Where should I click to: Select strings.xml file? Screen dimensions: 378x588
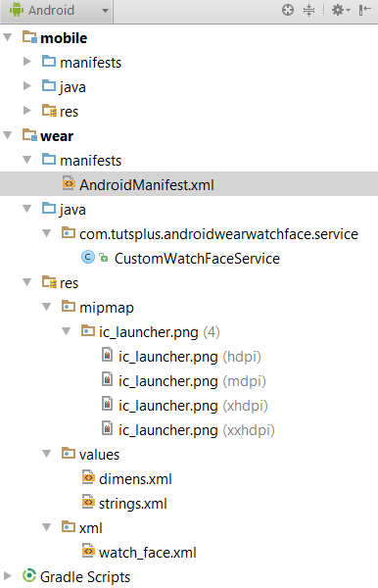(x=133, y=504)
